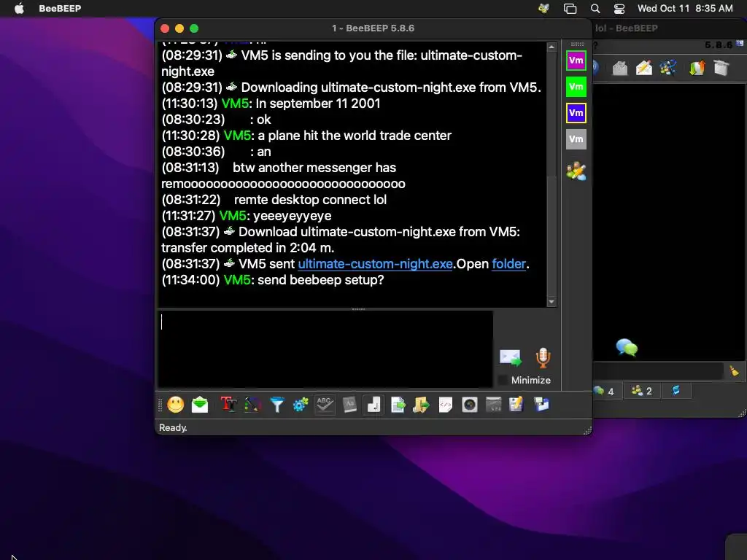The image size is (747, 560).
Task: Click the broom clear icon in lol window
Action: (x=734, y=370)
